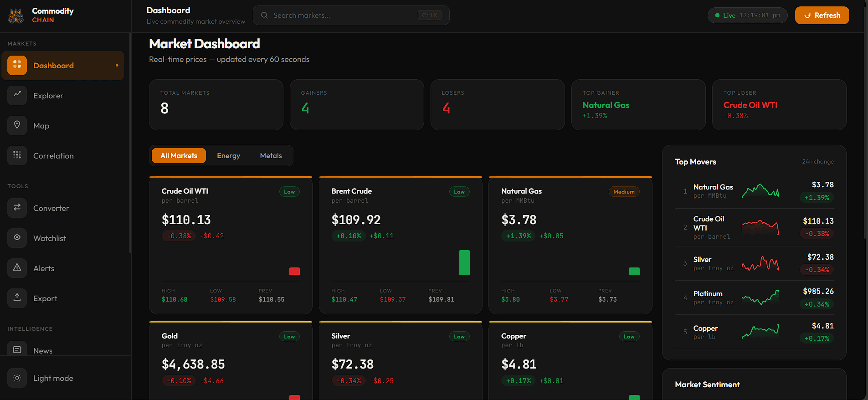Image resolution: width=868 pixels, height=400 pixels.
Task: Click the Losers stat card
Action: [x=498, y=105]
